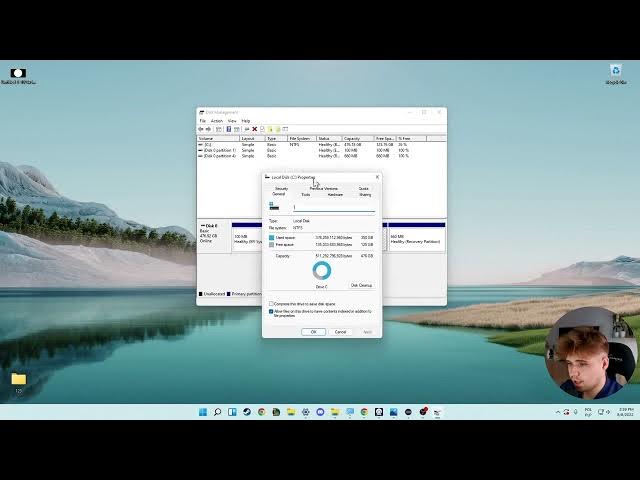Image resolution: width=640 pixels, height=480 pixels.
Task: Click the Forward arrow in Disk Management toolbar
Action: point(209,129)
